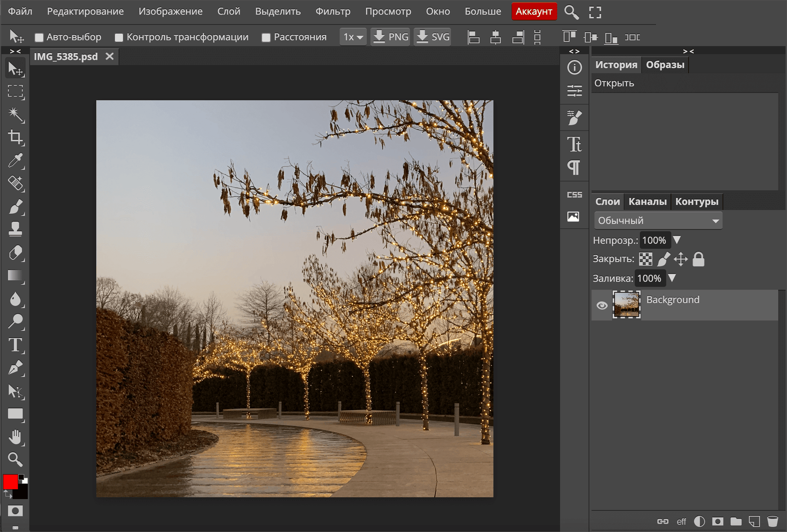The image size is (787, 532).
Task: Switch to the Каналы tab
Action: click(647, 202)
